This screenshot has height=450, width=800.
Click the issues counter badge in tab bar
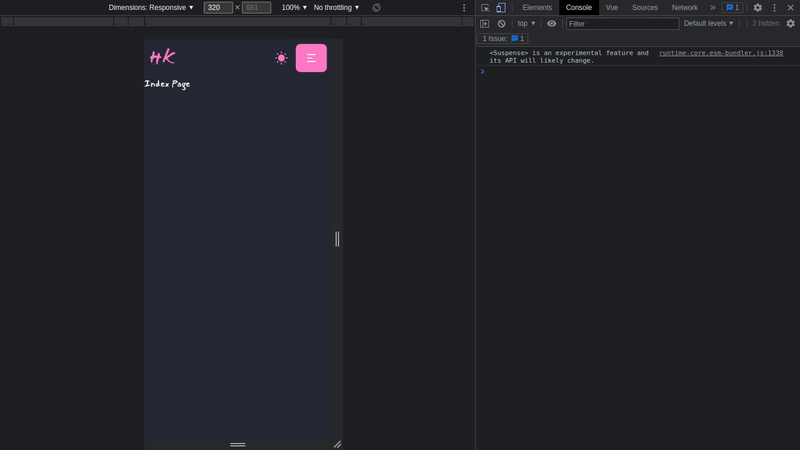click(733, 8)
